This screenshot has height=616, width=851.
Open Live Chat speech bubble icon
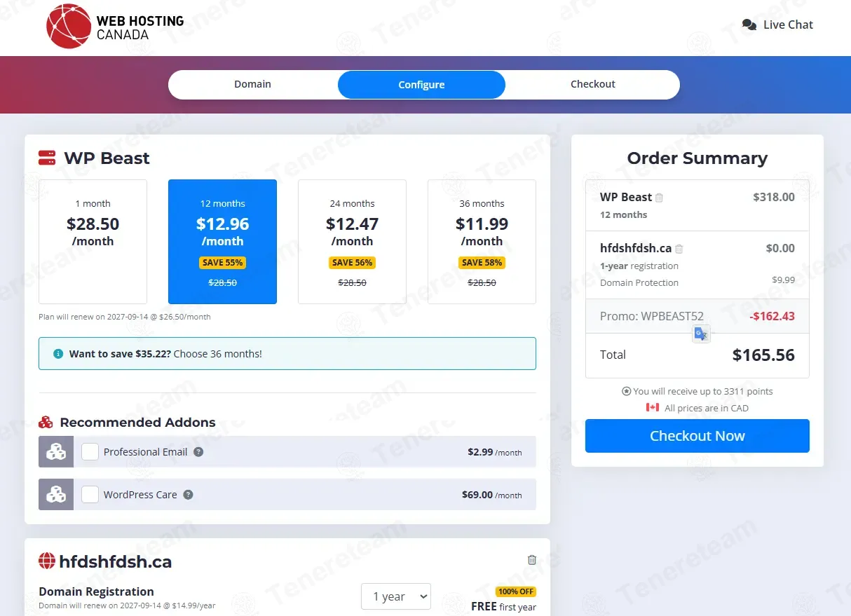(x=749, y=25)
